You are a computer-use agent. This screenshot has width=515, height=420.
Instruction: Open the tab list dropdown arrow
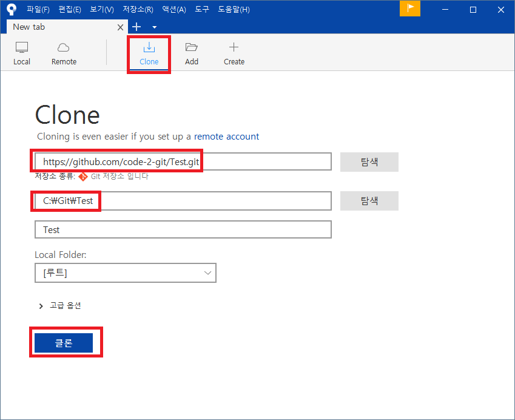(154, 27)
